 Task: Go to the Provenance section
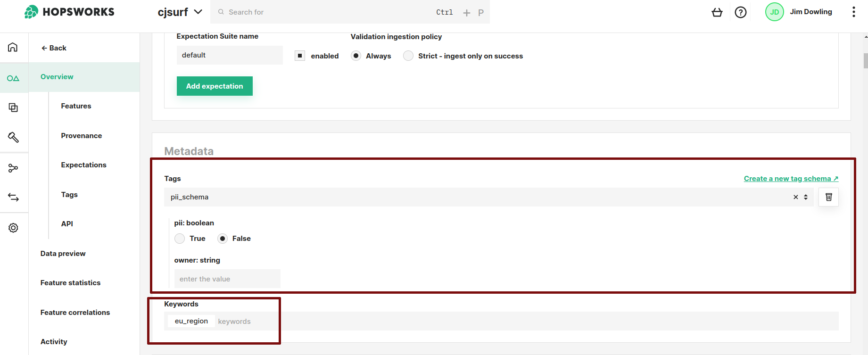tap(81, 136)
